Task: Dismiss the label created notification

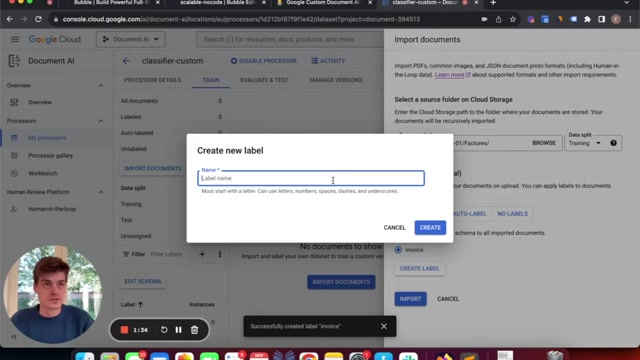Action: click(x=384, y=326)
